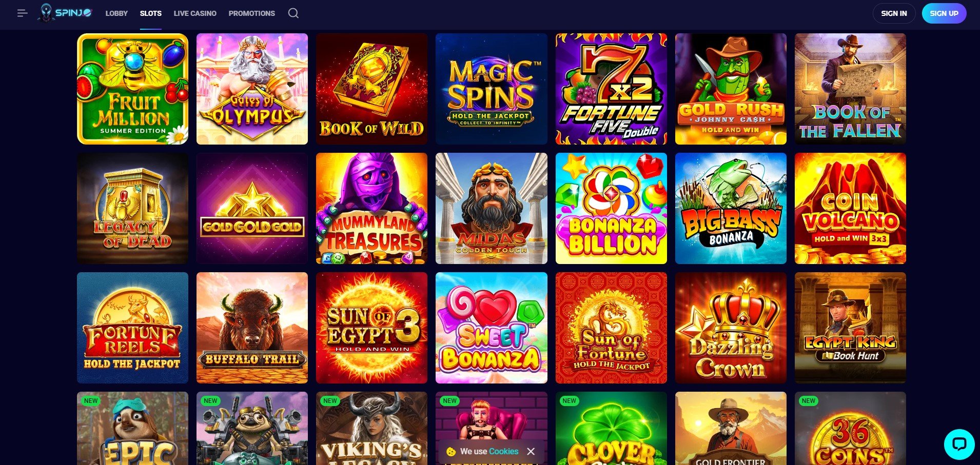
Task: Go to the Lobby tab
Action: (116, 13)
